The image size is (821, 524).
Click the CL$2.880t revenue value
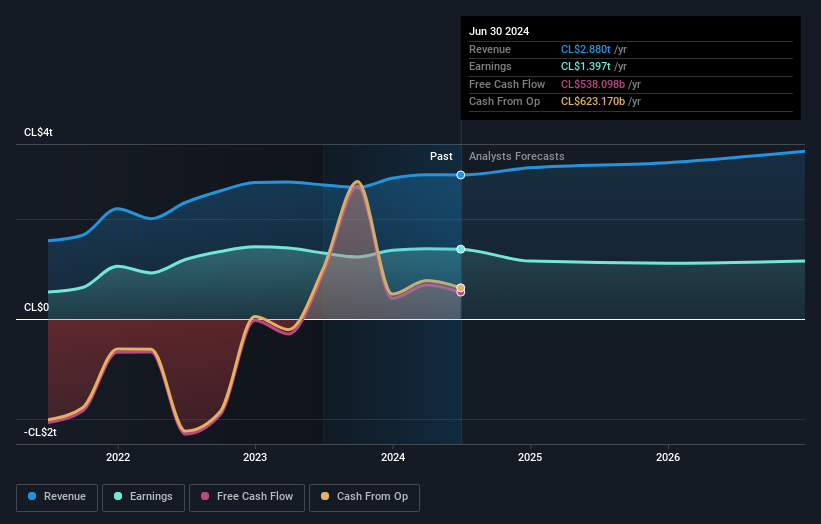[586, 49]
